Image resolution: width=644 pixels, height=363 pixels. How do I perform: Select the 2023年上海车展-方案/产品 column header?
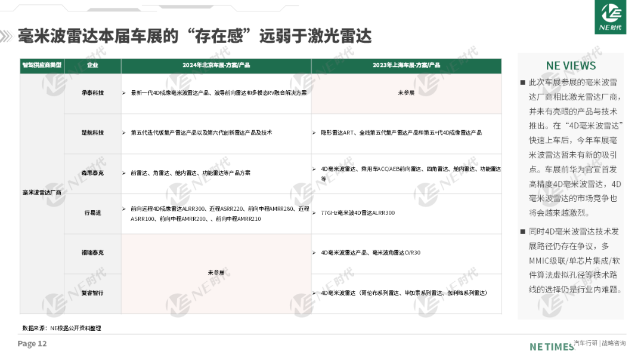(x=405, y=65)
